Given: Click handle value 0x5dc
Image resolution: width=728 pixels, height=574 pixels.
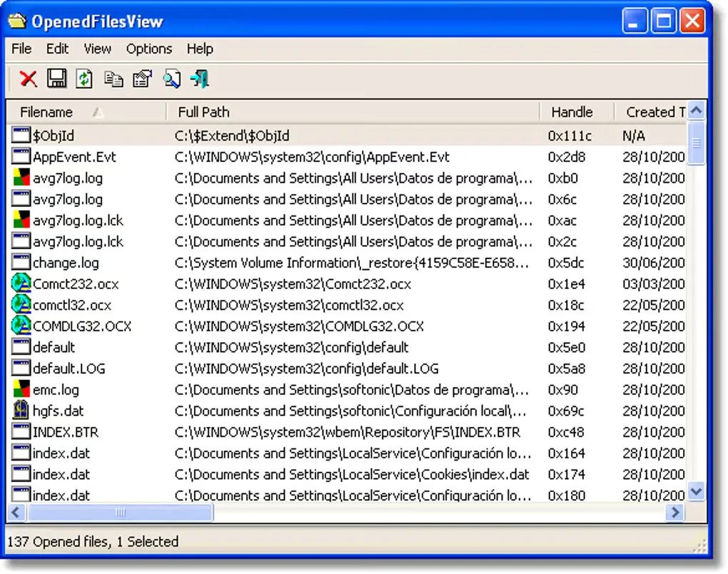Looking at the screenshot, I should [x=566, y=263].
